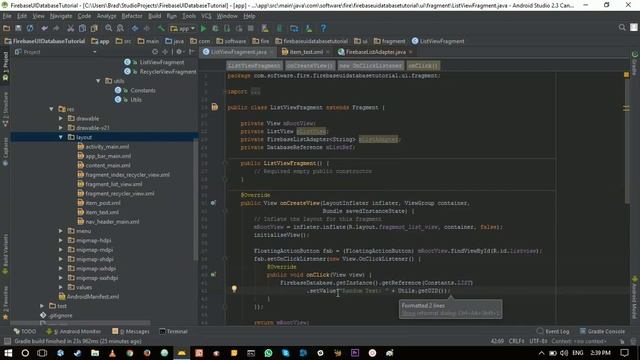Click the Stop square toolbar icon

point(251,28)
